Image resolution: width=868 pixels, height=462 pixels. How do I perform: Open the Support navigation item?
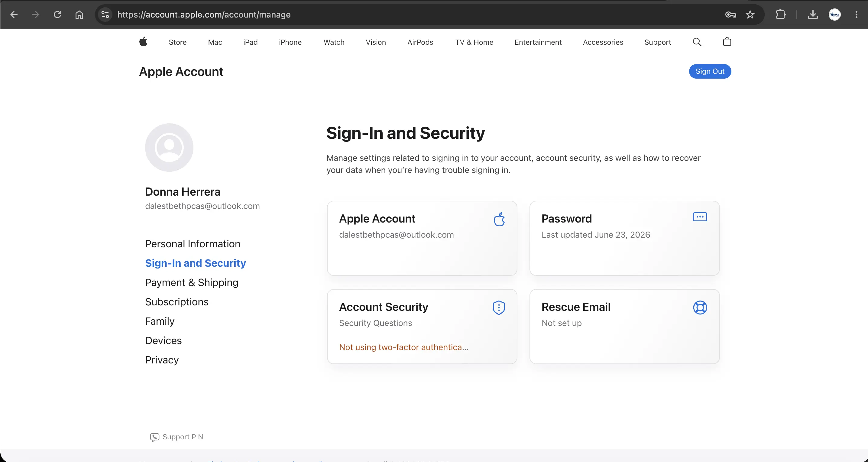pyautogui.click(x=657, y=42)
